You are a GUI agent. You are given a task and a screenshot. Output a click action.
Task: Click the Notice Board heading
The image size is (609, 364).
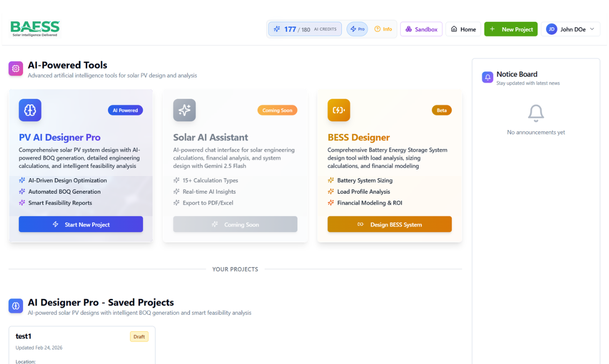coord(517,74)
